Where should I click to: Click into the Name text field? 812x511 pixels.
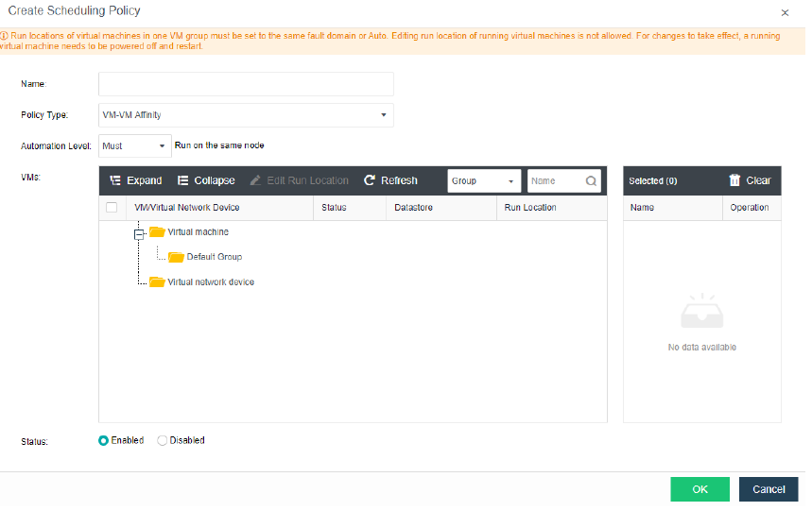coord(246,84)
